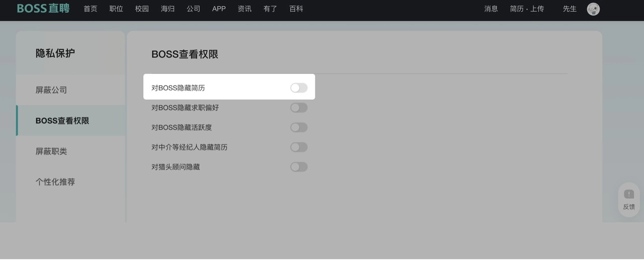
Task: Toggle 对猎头顾问隐藏 switch
Action: click(299, 166)
